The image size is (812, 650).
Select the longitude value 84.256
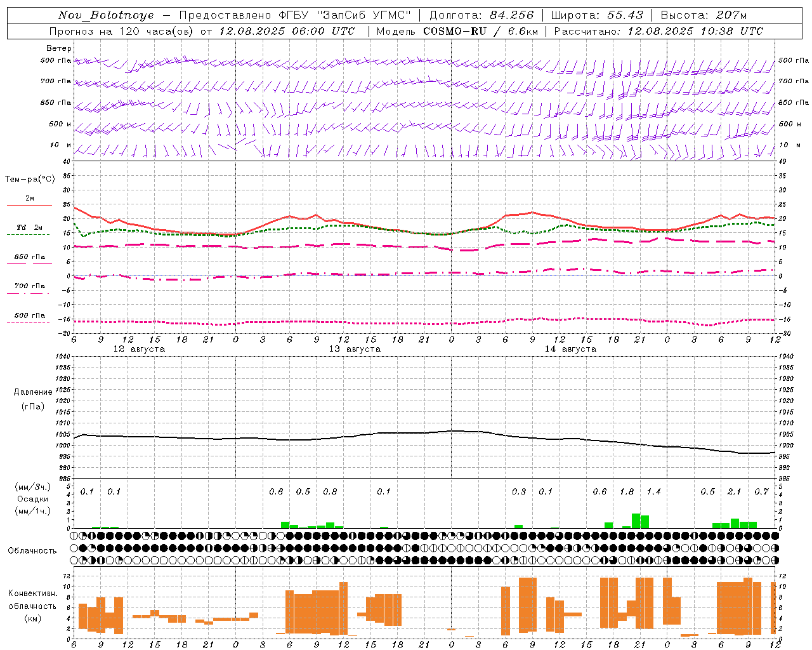pos(511,15)
